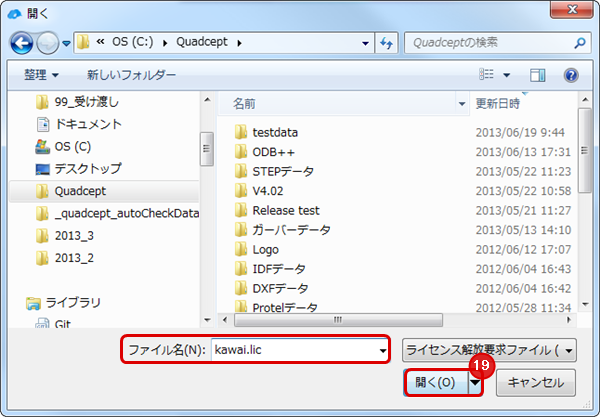Open the 名前 column filter dropdown
The width and height of the screenshot is (600, 417).
point(462,104)
